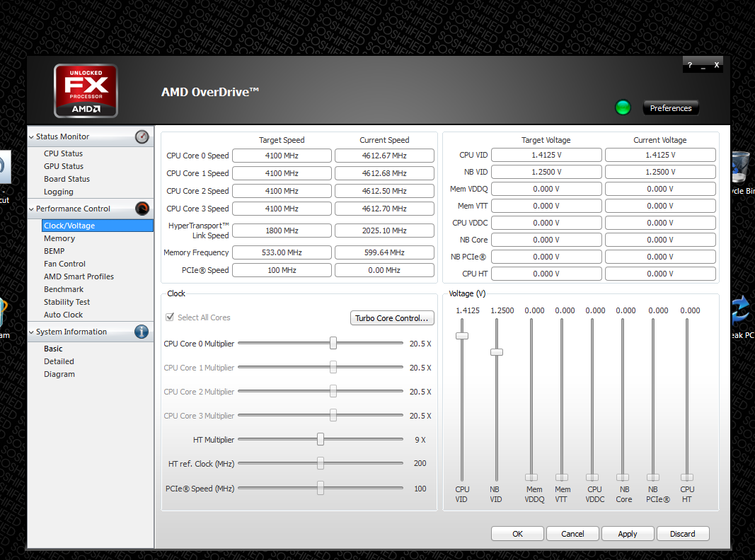Click the CPU HT voltage slider handle
Image resolution: width=755 pixels, height=560 pixels.
(x=686, y=477)
